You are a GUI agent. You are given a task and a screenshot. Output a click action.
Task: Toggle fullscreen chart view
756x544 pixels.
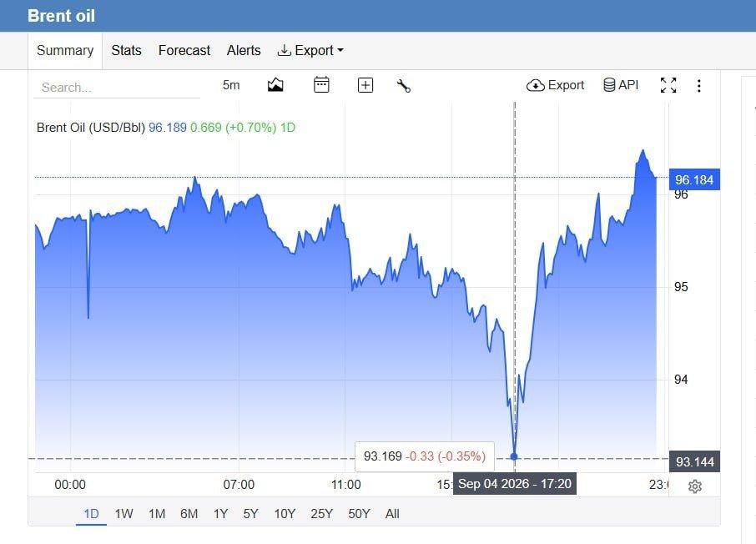coord(668,85)
